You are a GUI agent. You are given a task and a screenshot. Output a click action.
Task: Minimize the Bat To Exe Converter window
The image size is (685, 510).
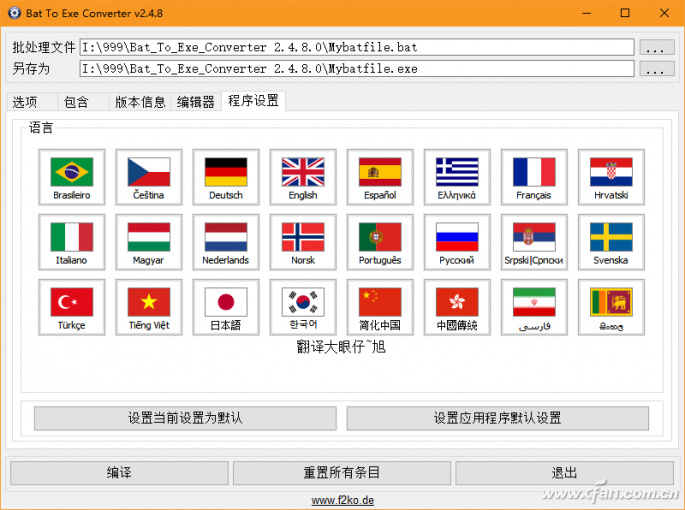(587, 13)
